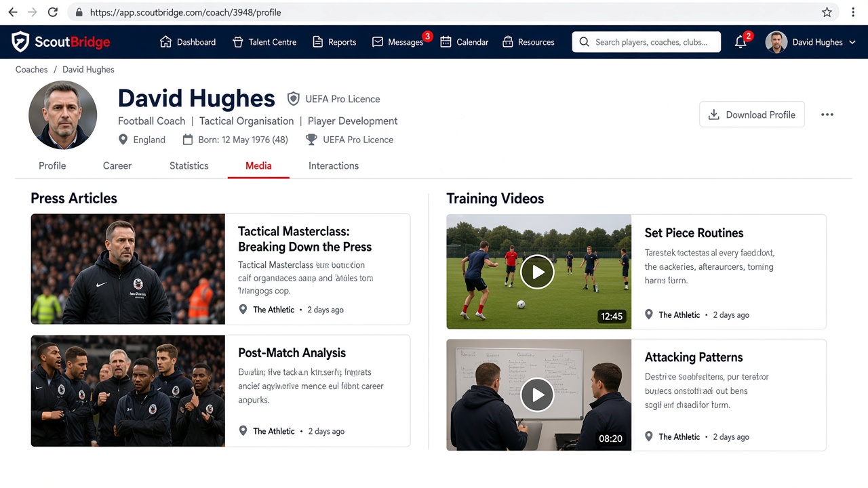Viewport: 868px width, 488px height.
Task: Click the UEFA Pro Licence shield badge
Action: click(294, 99)
